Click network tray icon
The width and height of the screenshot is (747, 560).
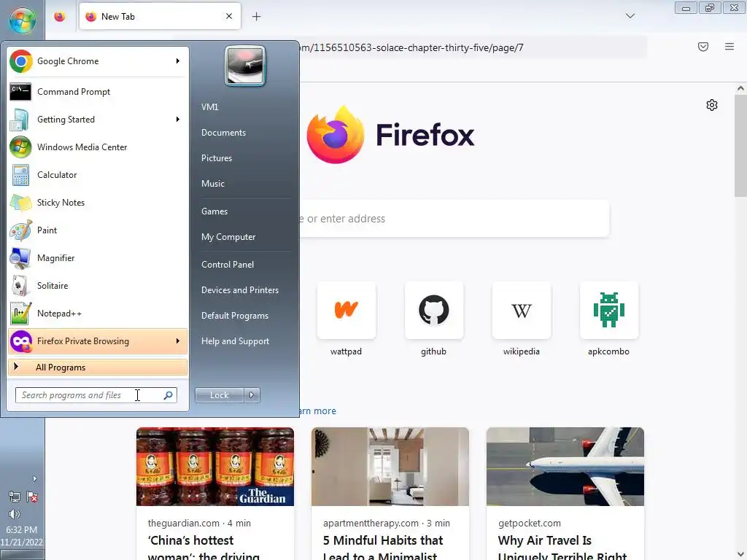pos(15,497)
